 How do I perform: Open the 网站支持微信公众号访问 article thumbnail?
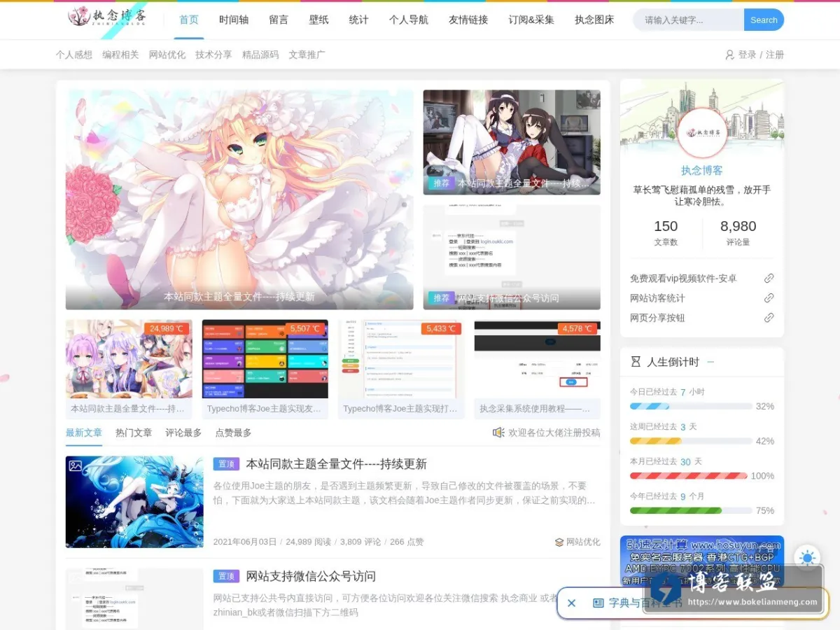(134, 599)
